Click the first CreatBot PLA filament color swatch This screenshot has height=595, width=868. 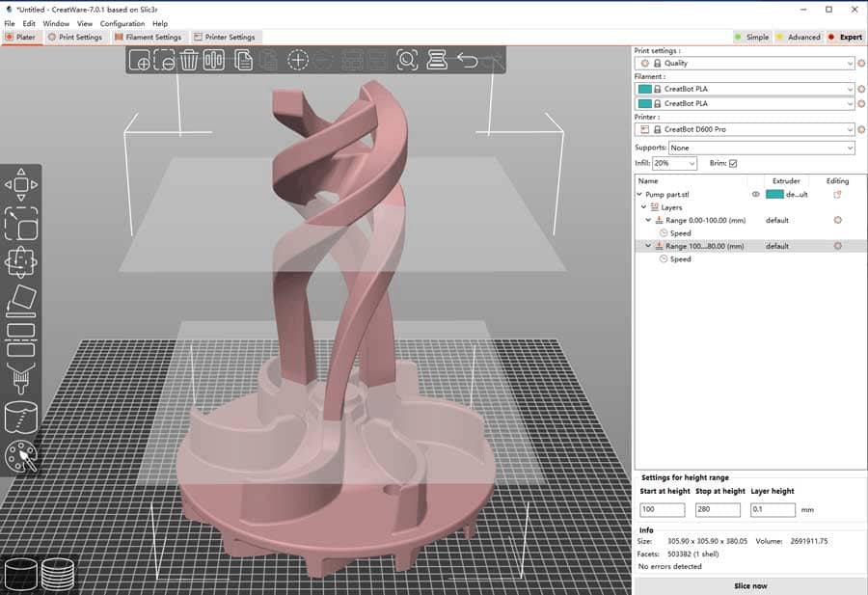(x=644, y=89)
